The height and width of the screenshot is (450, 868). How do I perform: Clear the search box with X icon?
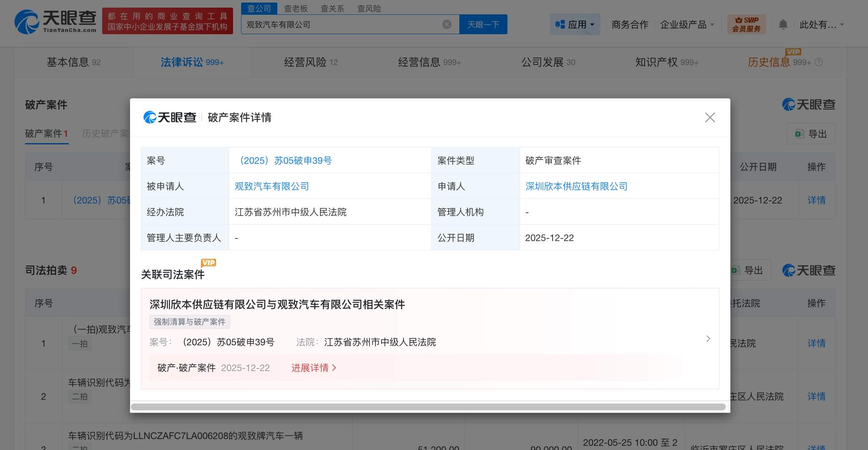coord(447,24)
